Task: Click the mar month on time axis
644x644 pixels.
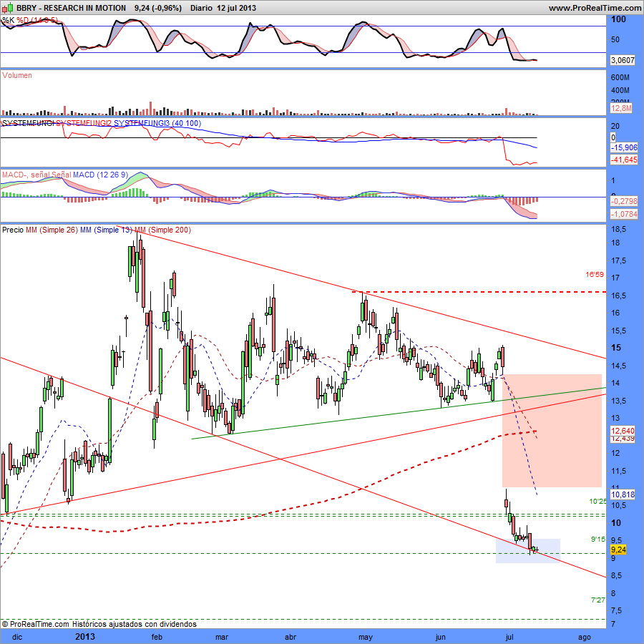Action: pyautogui.click(x=222, y=637)
